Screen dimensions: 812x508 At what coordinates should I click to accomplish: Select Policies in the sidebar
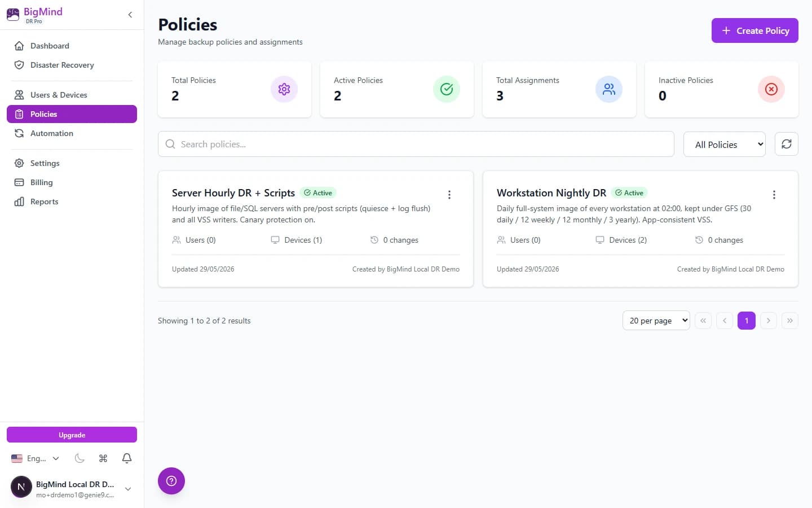pyautogui.click(x=72, y=114)
